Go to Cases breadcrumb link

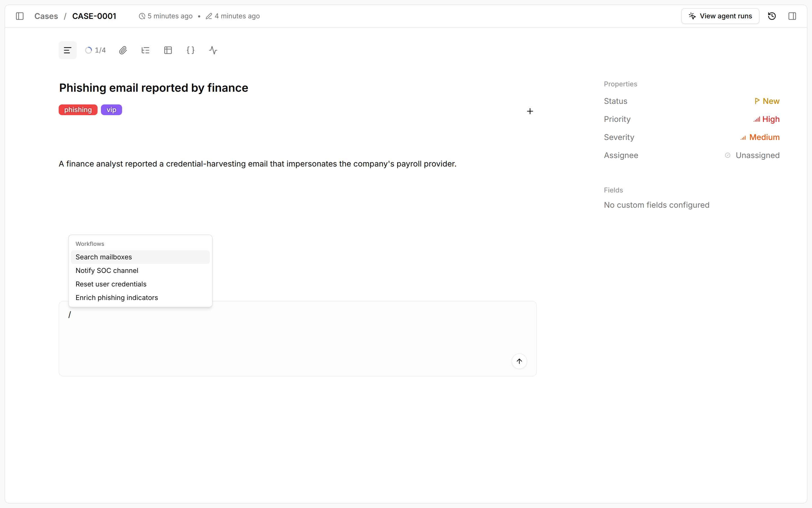coord(46,16)
